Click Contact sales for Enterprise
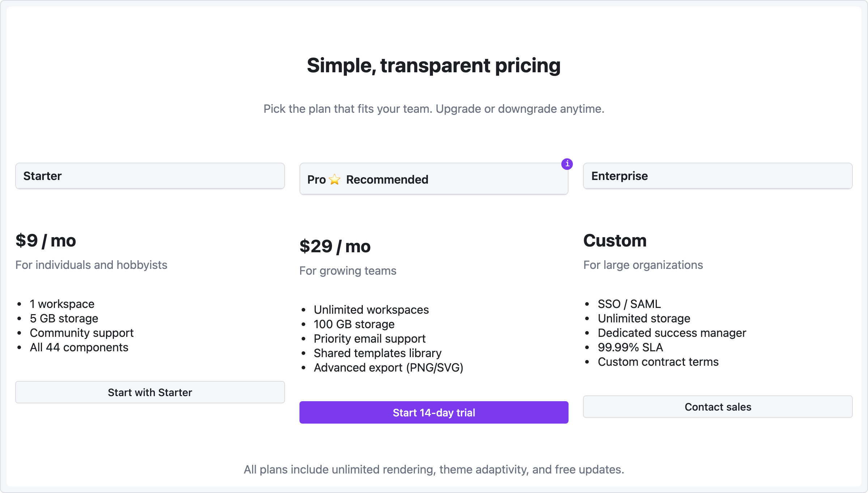Viewport: 868px width, 493px height. (x=718, y=407)
